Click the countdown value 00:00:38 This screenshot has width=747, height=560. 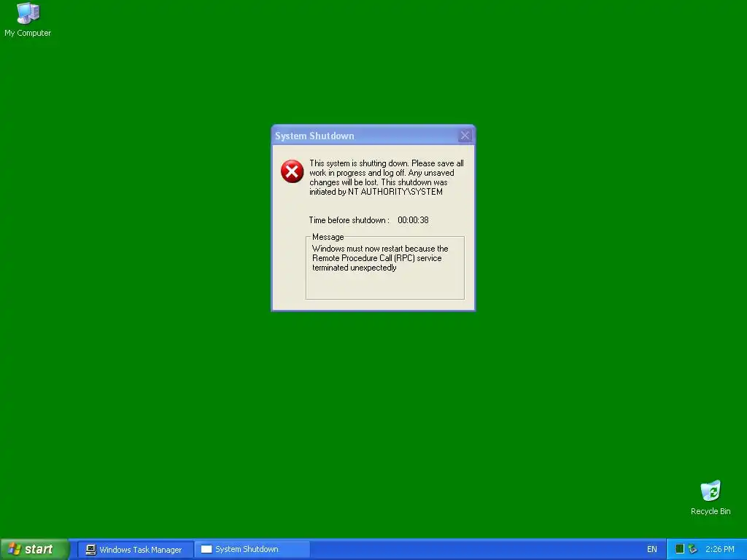coord(413,220)
